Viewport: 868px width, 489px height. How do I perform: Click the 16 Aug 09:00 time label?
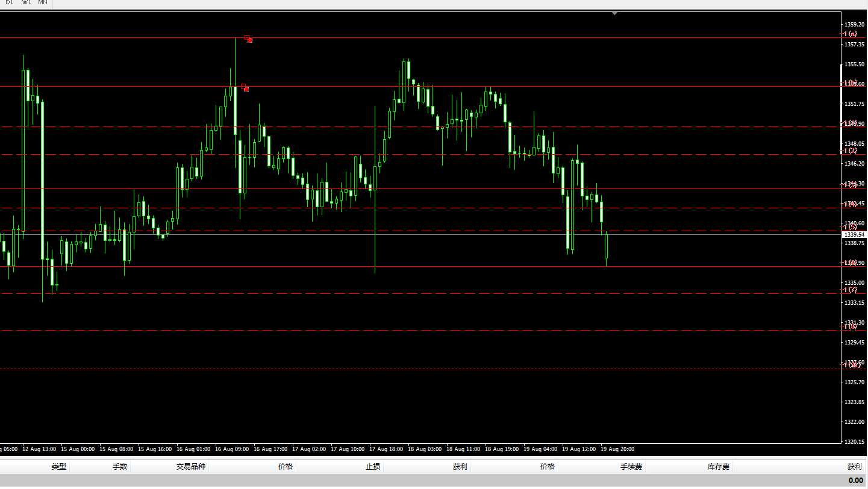pos(232,449)
